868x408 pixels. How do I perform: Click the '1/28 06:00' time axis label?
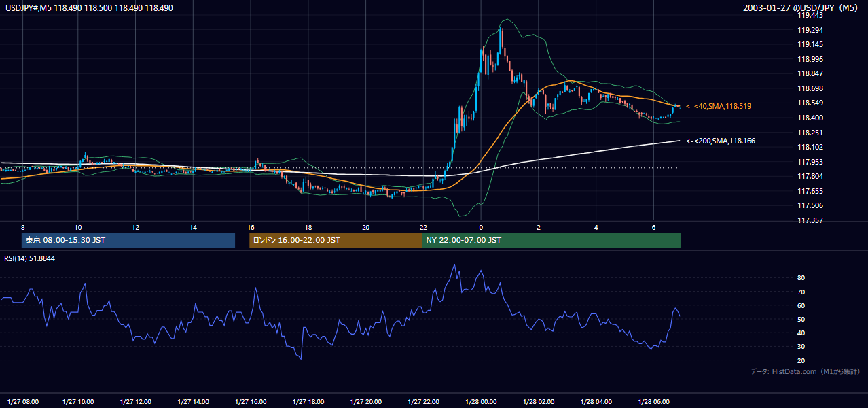[654, 401]
